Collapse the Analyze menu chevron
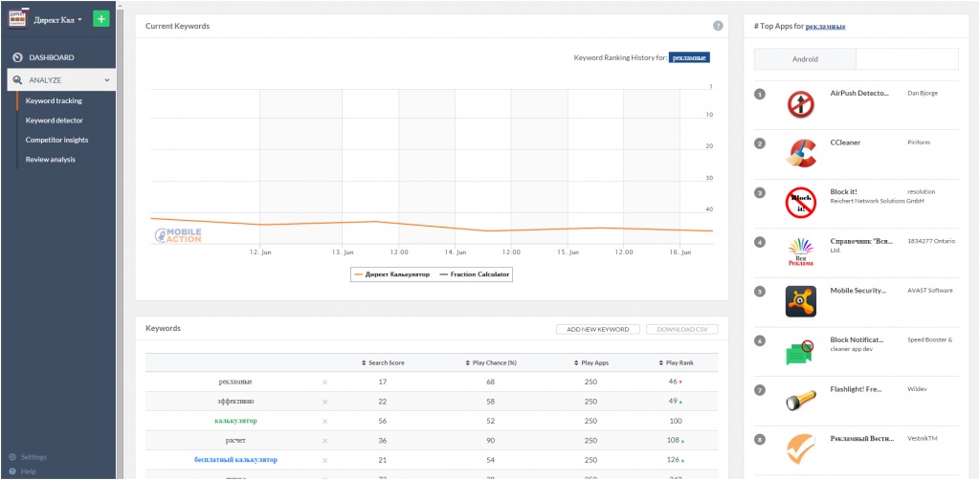Viewport: 980px width, 480px height. [107, 80]
